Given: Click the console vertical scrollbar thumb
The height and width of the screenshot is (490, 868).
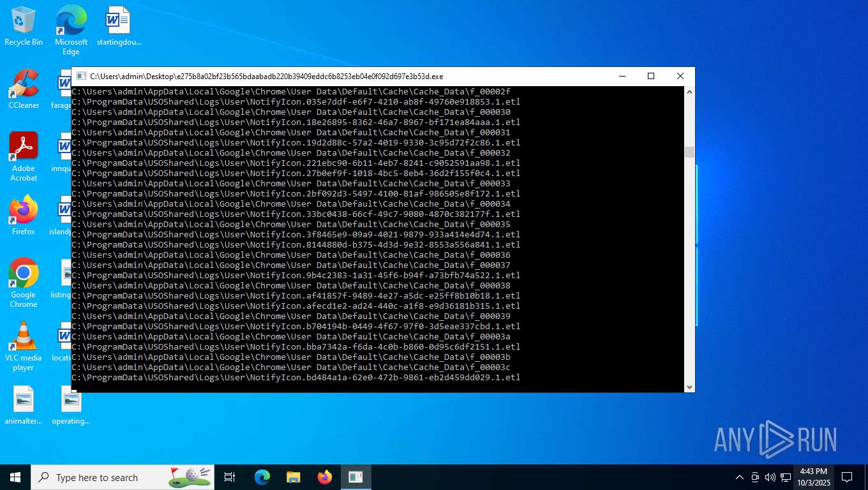Looking at the screenshot, I should click(689, 152).
